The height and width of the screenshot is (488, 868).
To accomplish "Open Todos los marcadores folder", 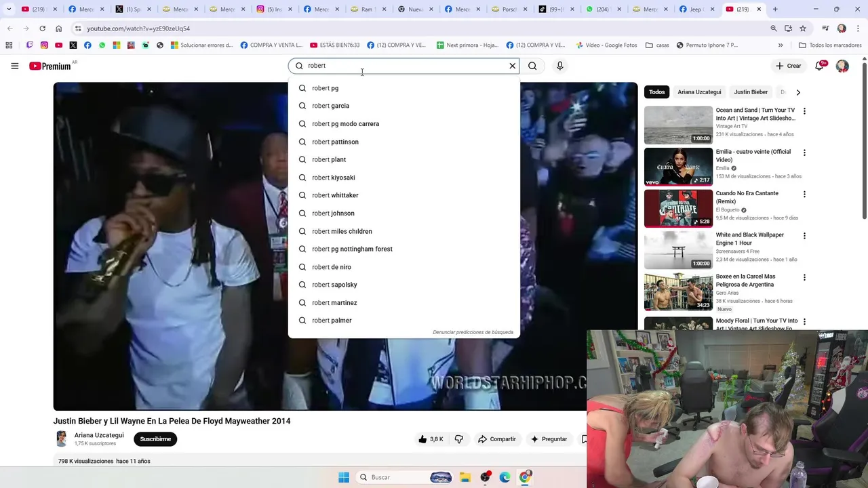I will point(830,45).
